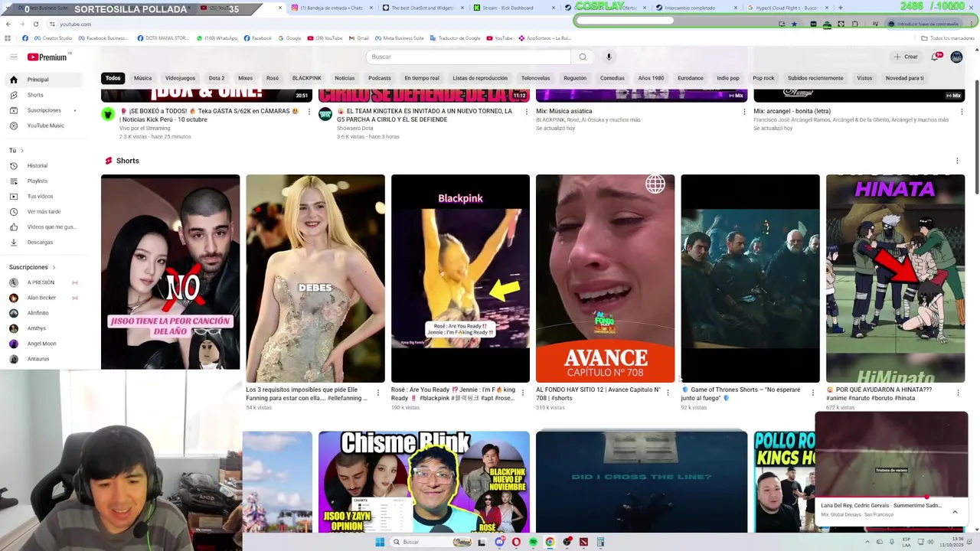Bookmark this page with the star icon
Viewport: 980px width, 551px height.
tap(794, 24)
